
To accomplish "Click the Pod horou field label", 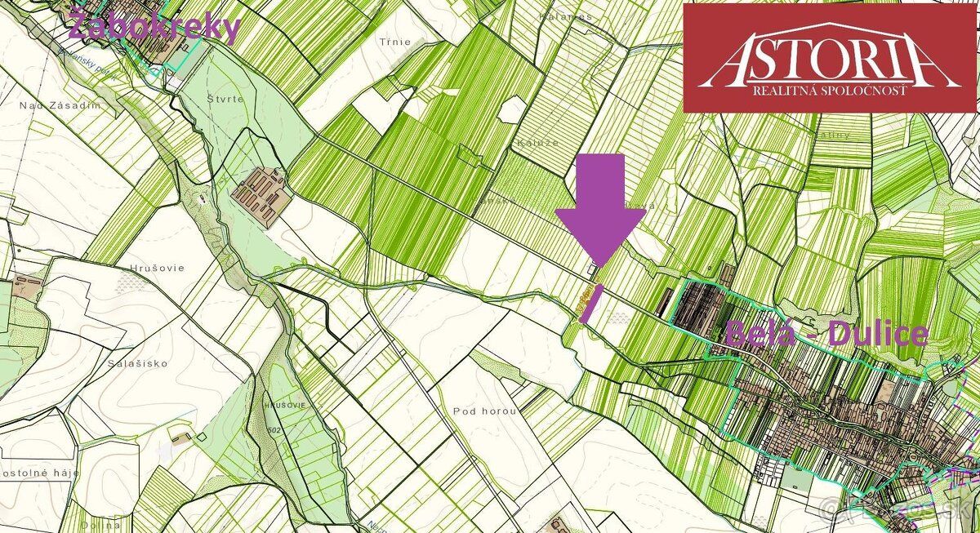I will click(x=485, y=411).
